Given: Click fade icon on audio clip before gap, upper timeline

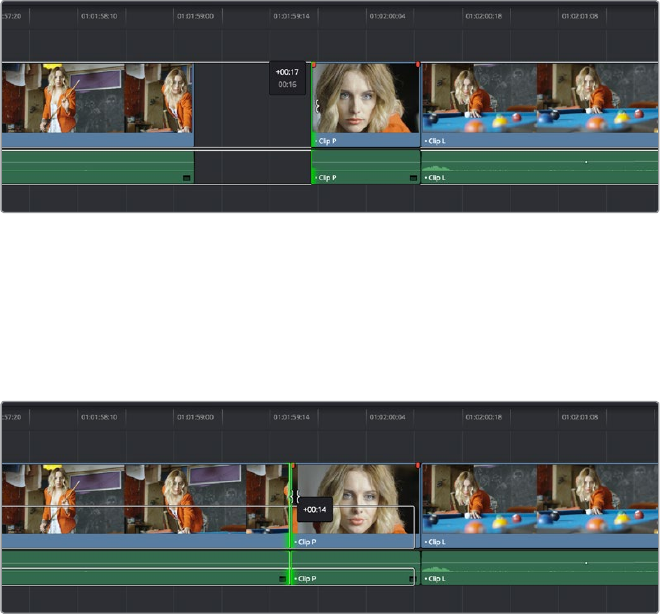Looking at the screenshot, I should (x=187, y=178).
